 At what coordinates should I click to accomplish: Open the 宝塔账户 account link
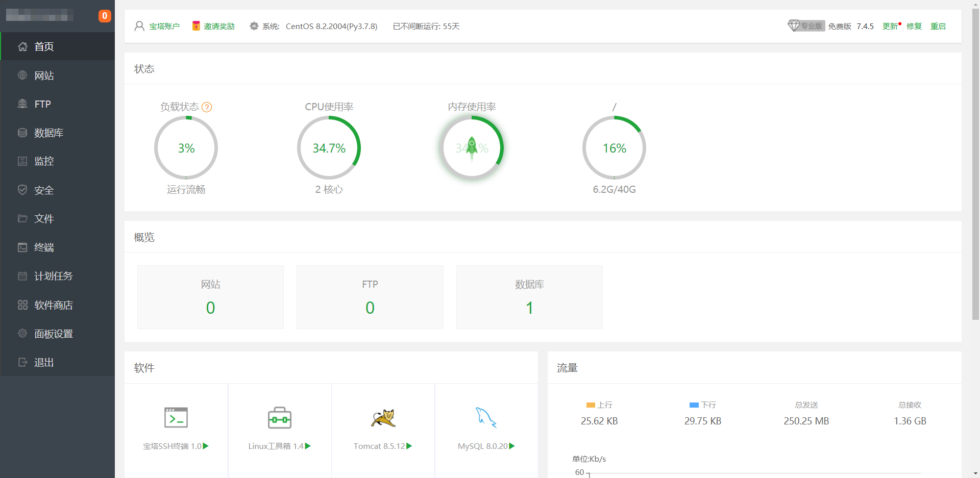[164, 27]
